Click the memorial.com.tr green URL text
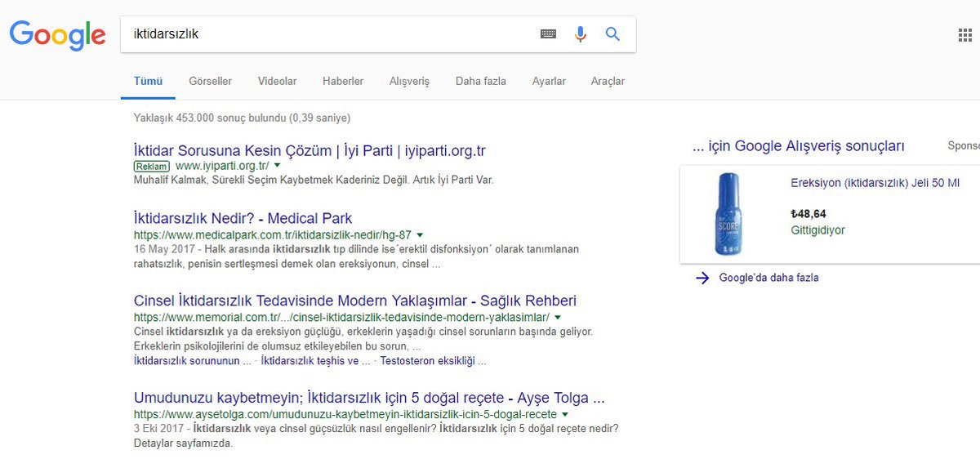 pyautogui.click(x=341, y=317)
